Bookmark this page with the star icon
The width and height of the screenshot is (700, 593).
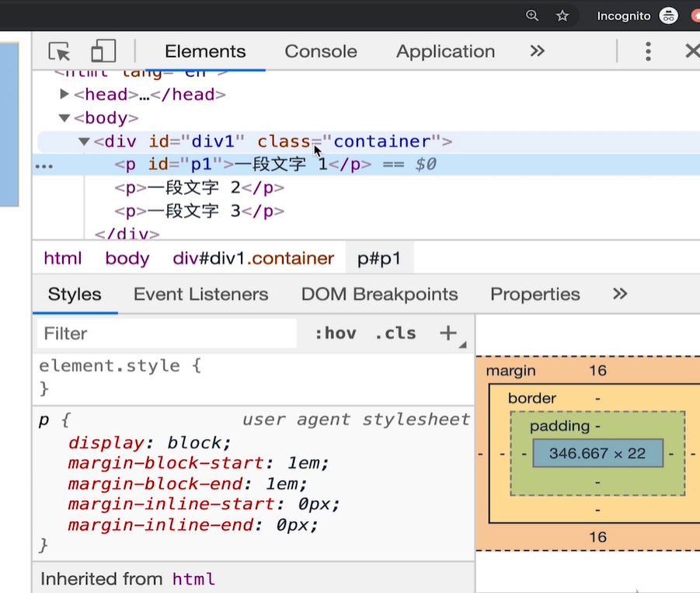[x=562, y=16]
